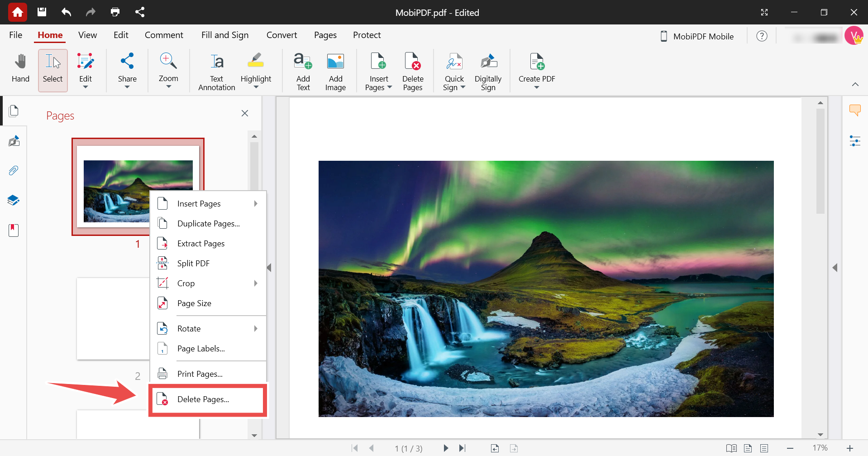
Task: Click the Digitally Sign tool
Action: 488,72
